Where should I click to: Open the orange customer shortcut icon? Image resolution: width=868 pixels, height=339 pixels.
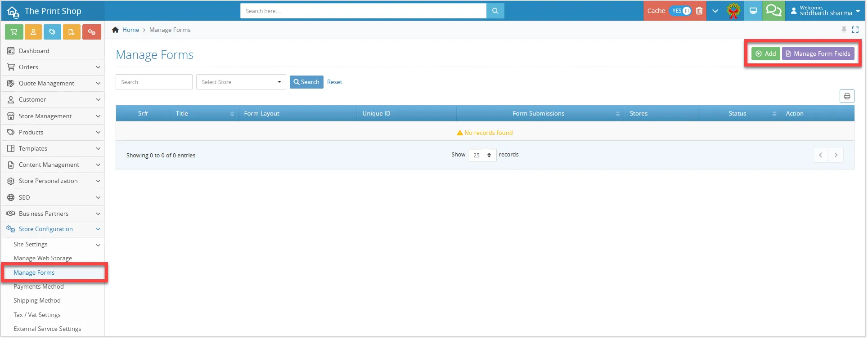(x=33, y=32)
